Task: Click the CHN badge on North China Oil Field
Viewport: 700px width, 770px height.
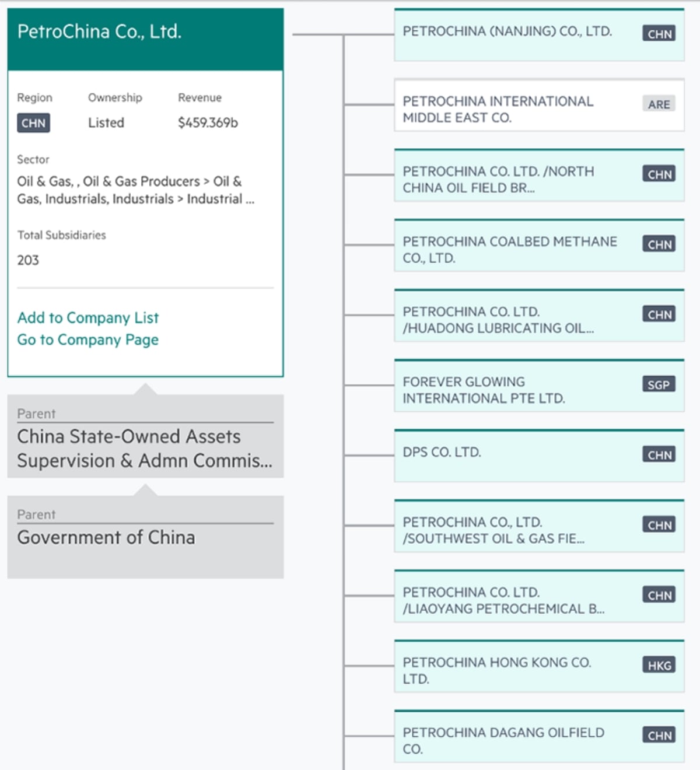Action: [659, 174]
